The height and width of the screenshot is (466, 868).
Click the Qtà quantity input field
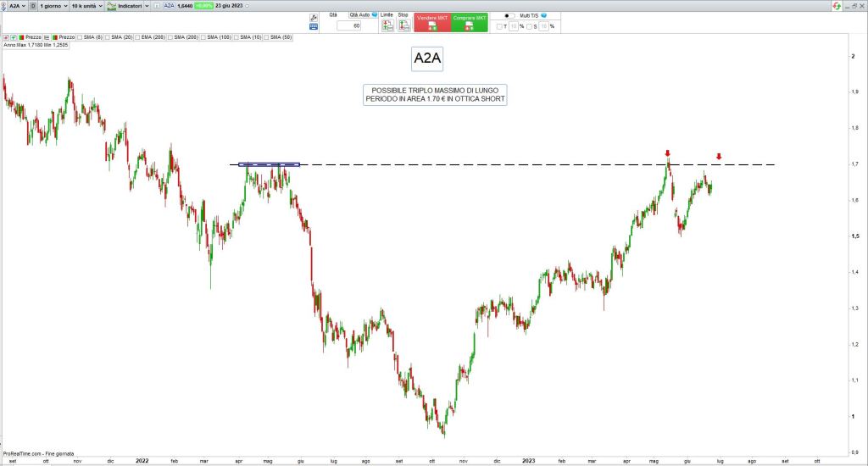coord(349,26)
